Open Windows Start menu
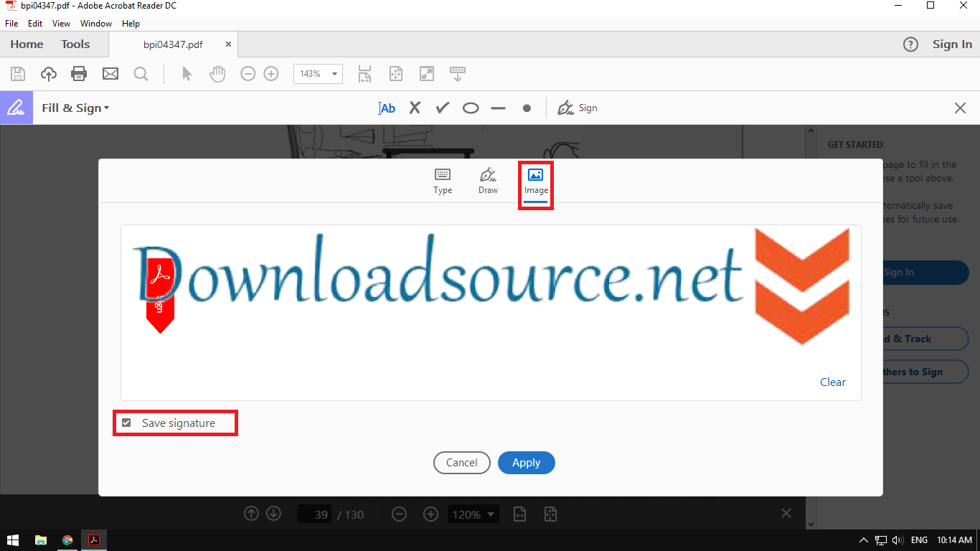Screen dimensions: 980x551 (x=13, y=540)
